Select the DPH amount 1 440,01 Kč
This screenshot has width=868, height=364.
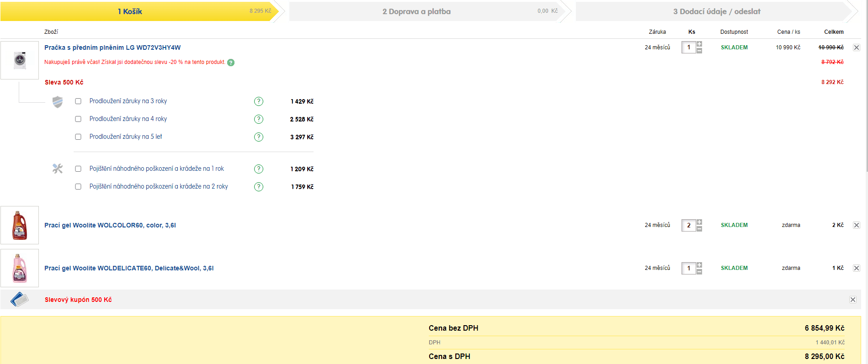pyautogui.click(x=830, y=343)
